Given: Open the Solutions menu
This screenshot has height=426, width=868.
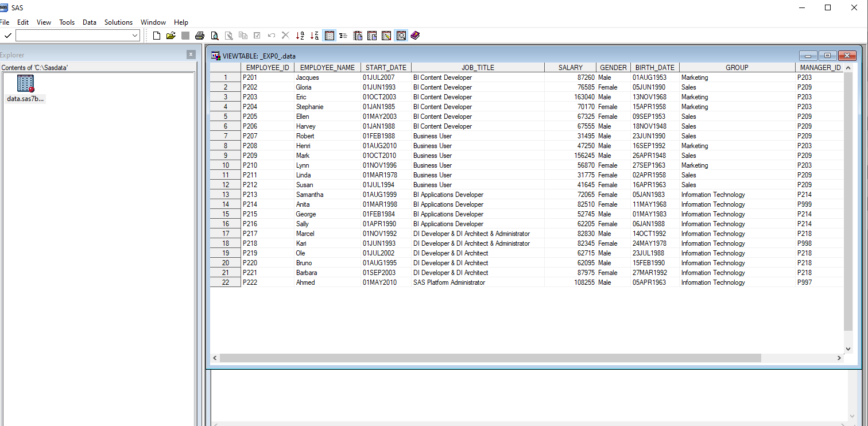Looking at the screenshot, I should click(118, 22).
